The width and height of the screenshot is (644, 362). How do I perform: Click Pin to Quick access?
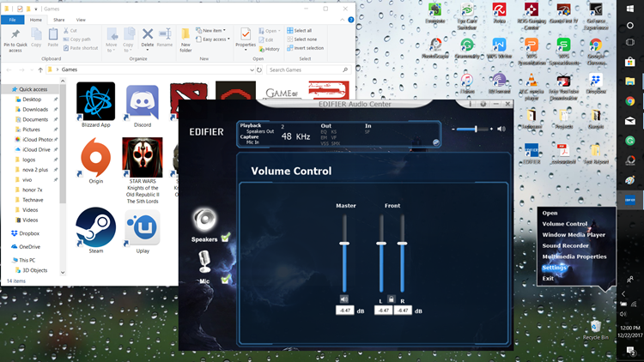point(15,40)
